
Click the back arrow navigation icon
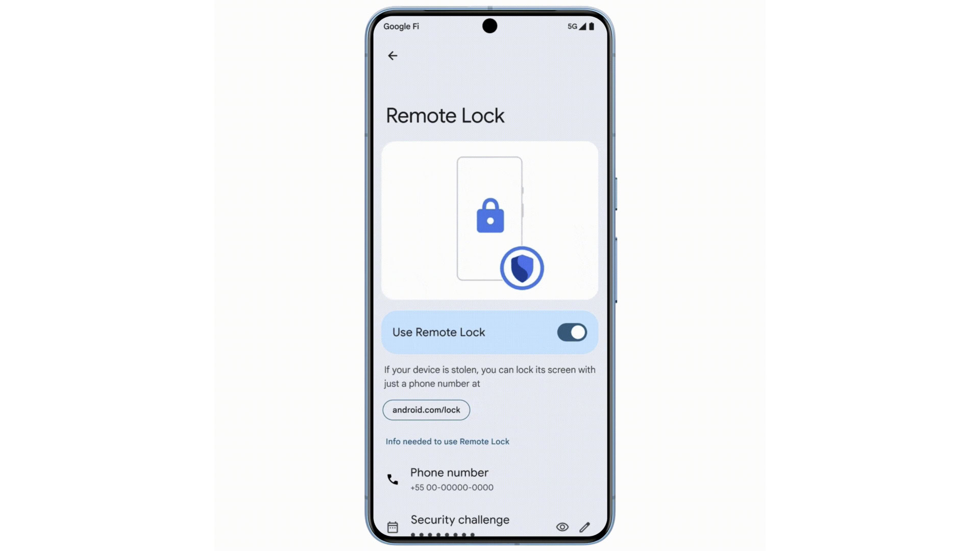393,55
